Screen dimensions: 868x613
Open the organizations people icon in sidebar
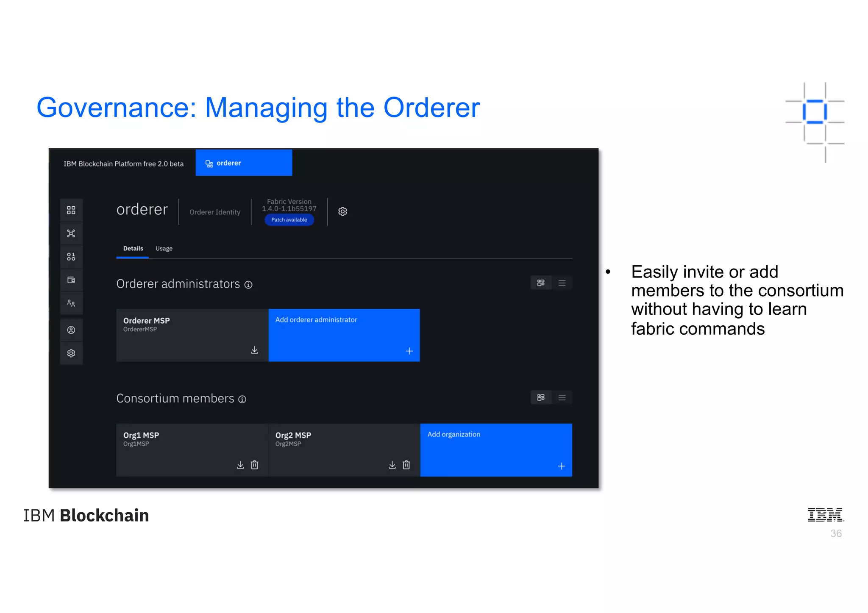(71, 303)
